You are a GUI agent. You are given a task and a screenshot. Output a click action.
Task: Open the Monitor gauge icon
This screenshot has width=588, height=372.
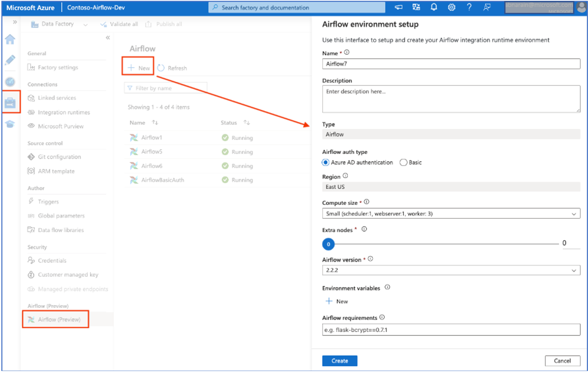pyautogui.click(x=10, y=82)
